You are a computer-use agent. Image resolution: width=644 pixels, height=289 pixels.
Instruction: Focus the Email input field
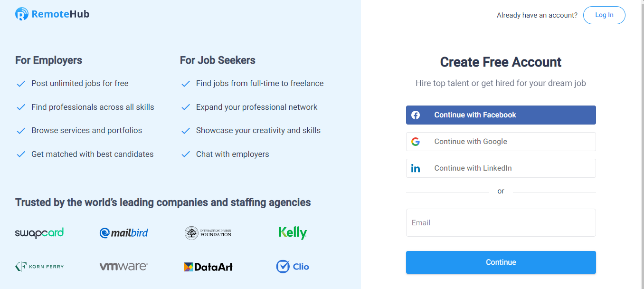pos(501,222)
